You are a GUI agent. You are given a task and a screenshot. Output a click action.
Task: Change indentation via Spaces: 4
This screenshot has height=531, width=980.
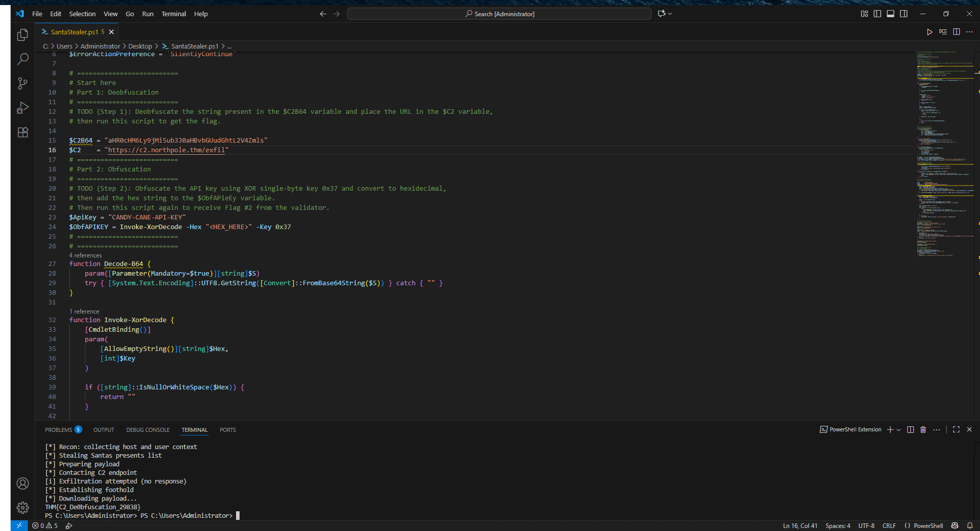tap(838, 525)
